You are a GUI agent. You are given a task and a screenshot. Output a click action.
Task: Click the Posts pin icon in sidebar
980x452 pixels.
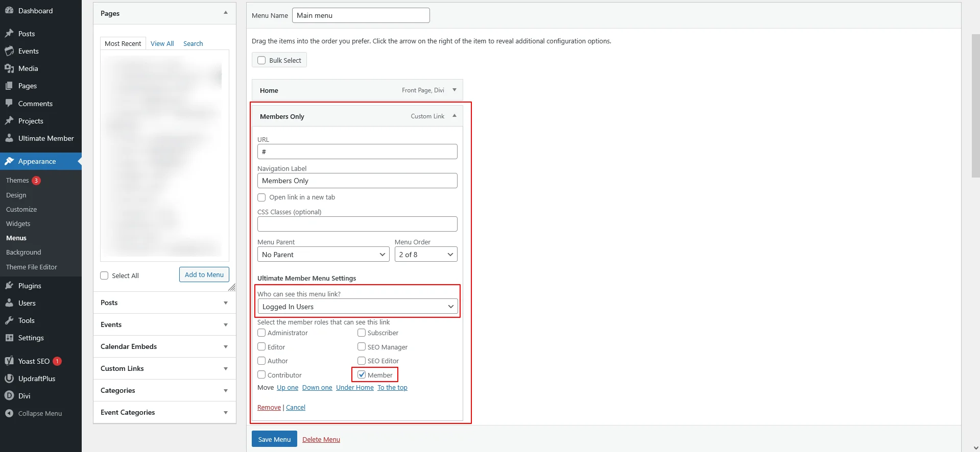[x=9, y=34]
